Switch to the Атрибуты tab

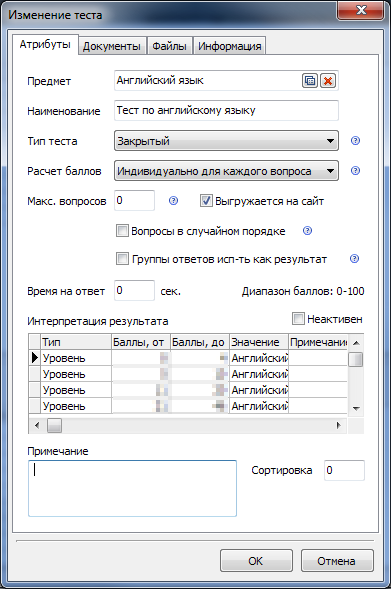coord(45,44)
